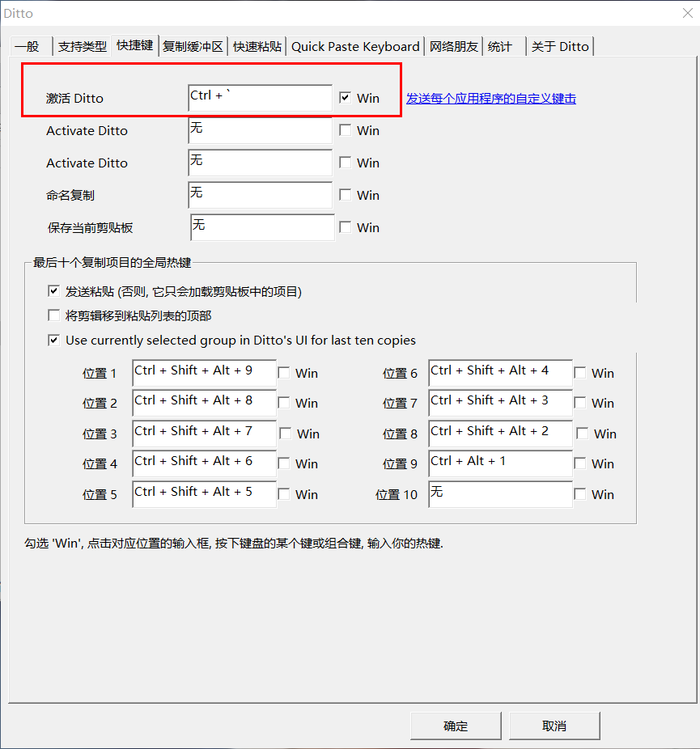This screenshot has width=700, height=749.
Task: Switch to the 快速粘贴 tab
Action: click(259, 46)
